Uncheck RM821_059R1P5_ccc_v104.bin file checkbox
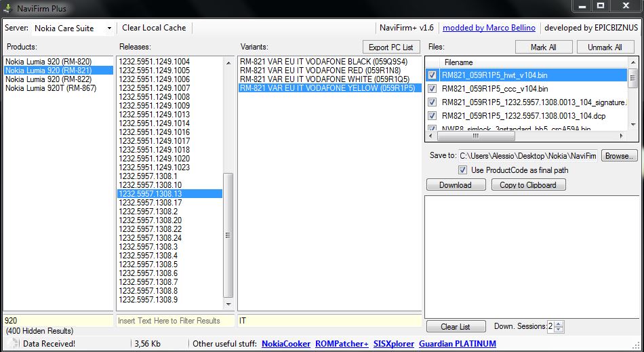This screenshot has height=352, width=644. click(432, 89)
